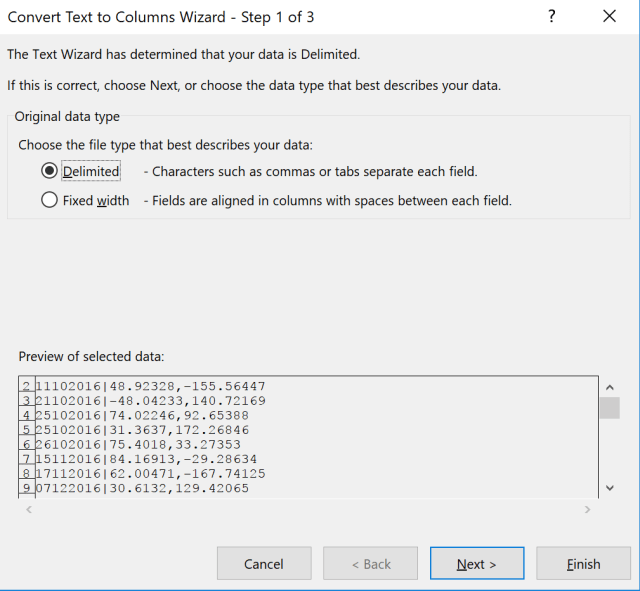Click preview row 11102016|48.92328,-155.56447
640x591 pixels.
(150, 386)
